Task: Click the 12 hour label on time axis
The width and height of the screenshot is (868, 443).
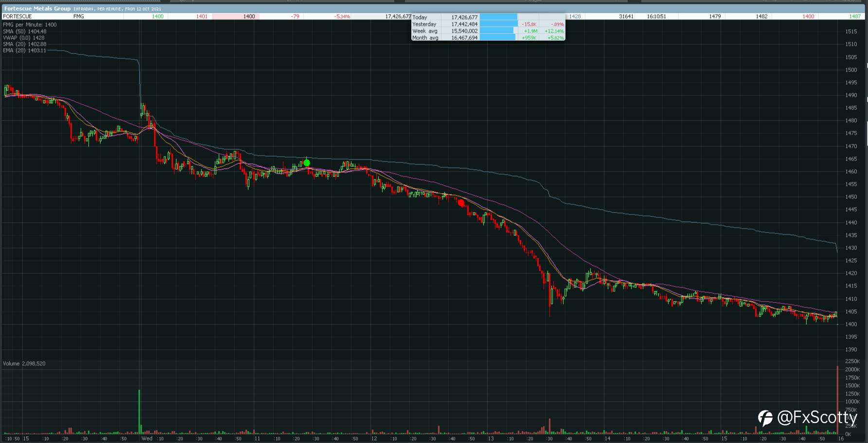Action: 373,438
